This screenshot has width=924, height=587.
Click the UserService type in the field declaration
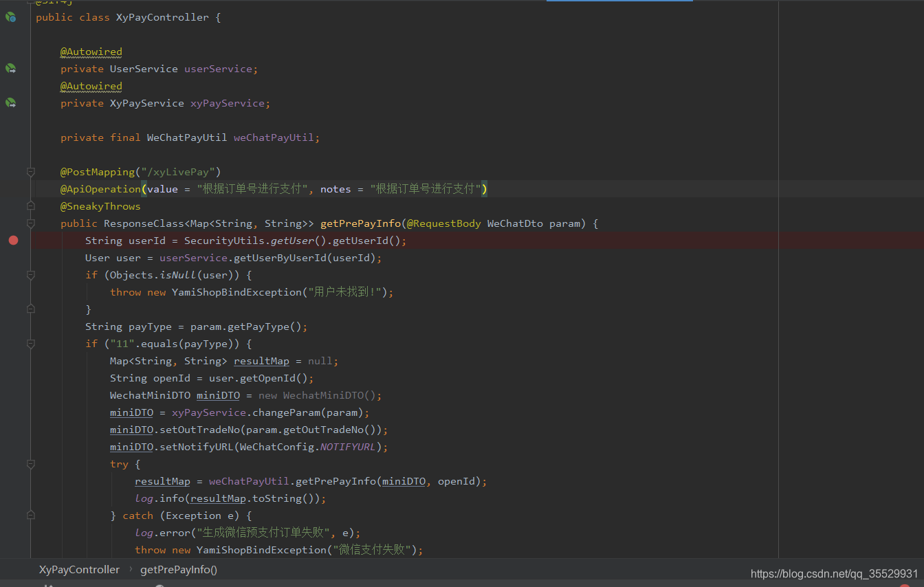click(144, 69)
